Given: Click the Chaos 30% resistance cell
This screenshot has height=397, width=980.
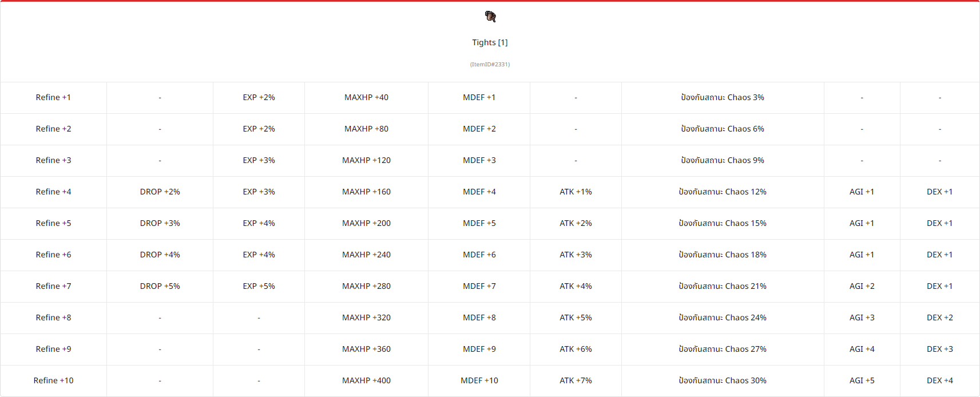Looking at the screenshot, I should point(723,380).
